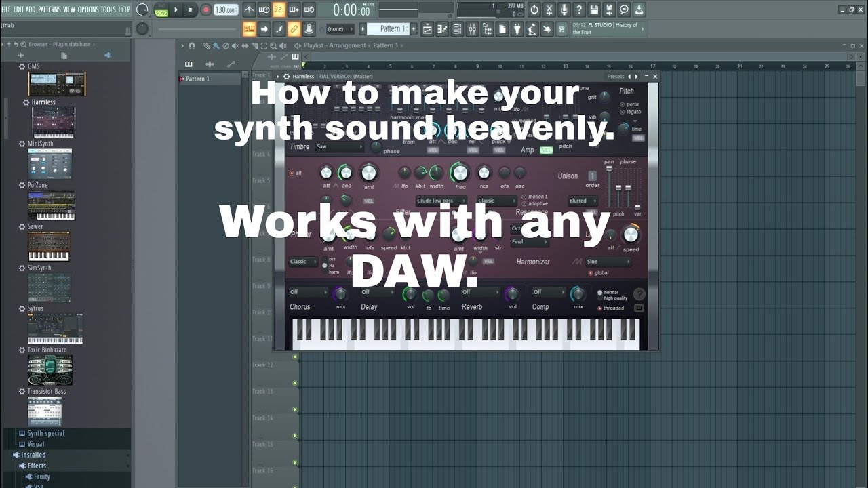Toggle loop recording icon
Viewport: 868px width, 488px height.
tap(309, 9)
